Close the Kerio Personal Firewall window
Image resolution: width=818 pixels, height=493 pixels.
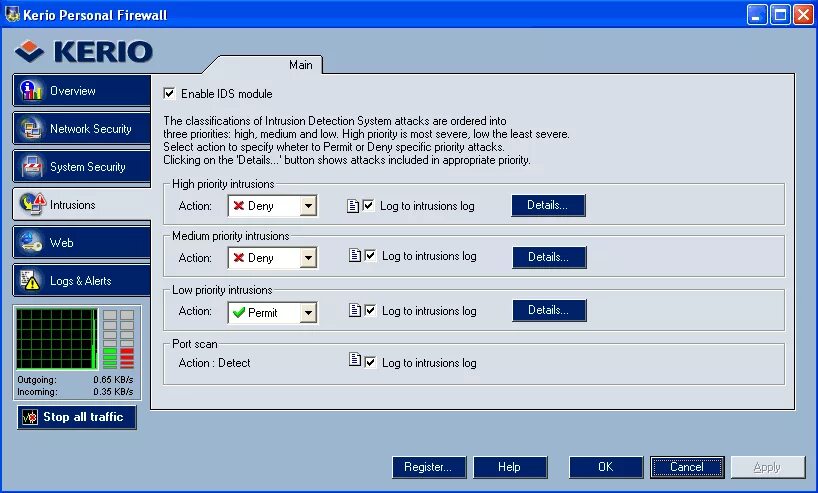click(803, 15)
